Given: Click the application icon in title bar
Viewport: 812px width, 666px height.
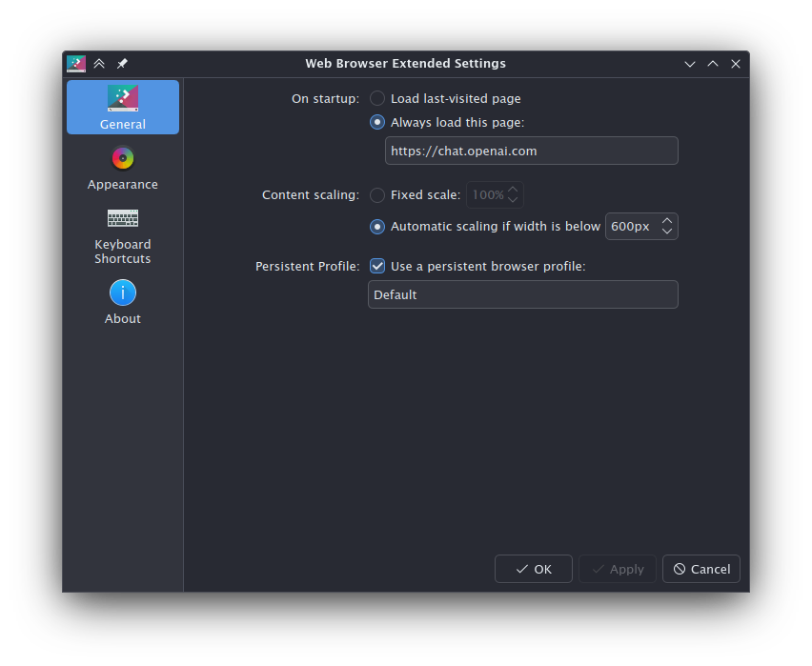Looking at the screenshot, I should (76, 64).
